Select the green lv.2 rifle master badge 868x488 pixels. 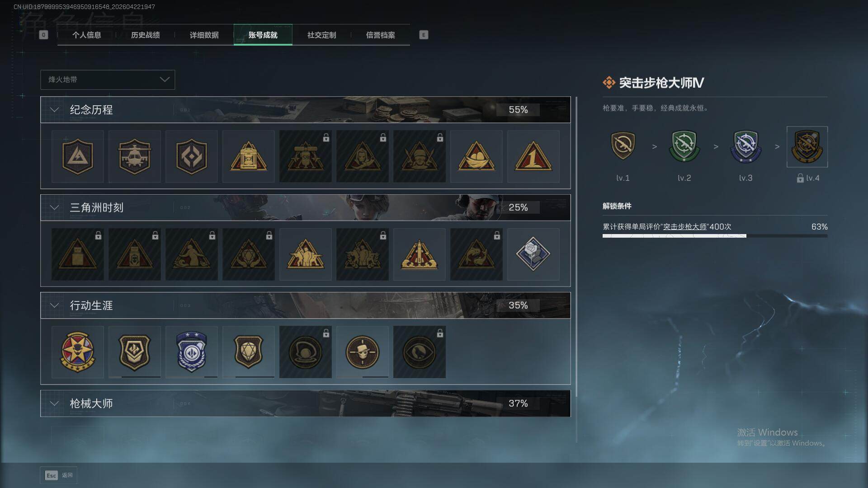click(684, 146)
